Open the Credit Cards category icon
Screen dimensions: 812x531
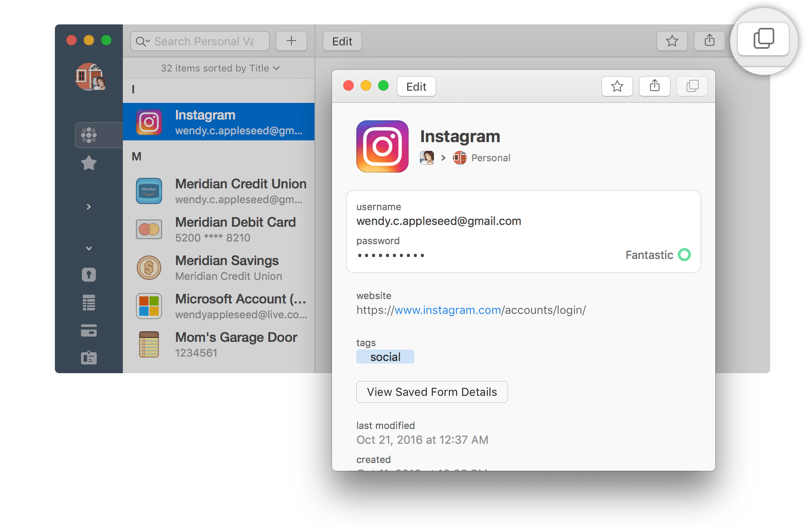(89, 330)
